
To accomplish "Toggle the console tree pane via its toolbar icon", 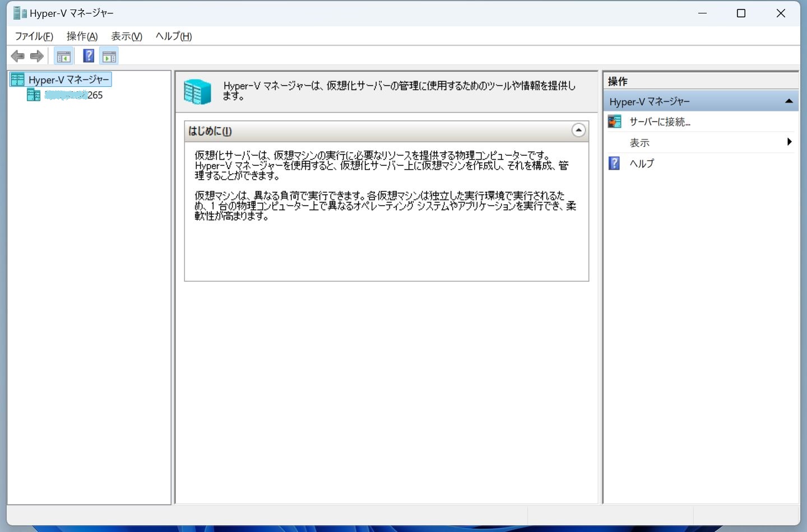I will click(x=63, y=55).
